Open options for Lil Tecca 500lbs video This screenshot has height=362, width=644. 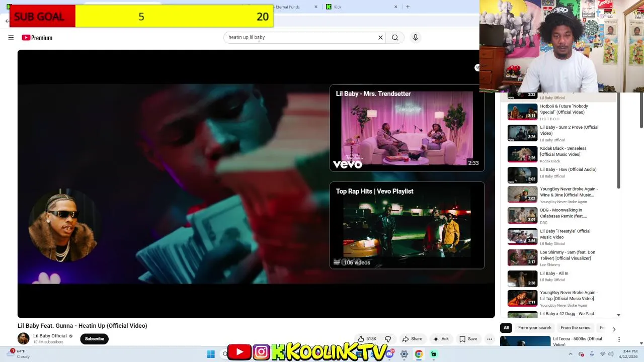(619, 339)
